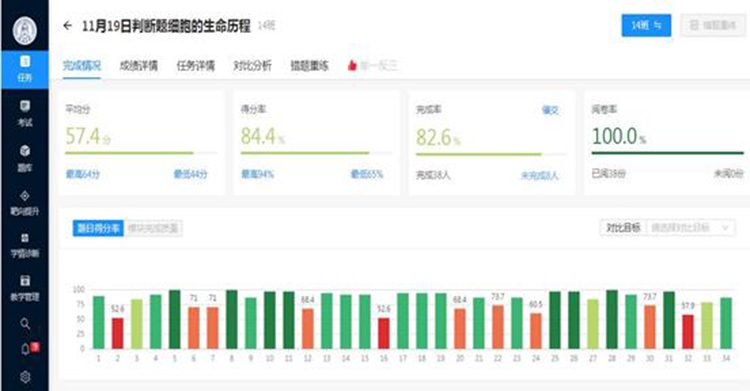Click the average score progress bar under 57.4

coord(141,153)
